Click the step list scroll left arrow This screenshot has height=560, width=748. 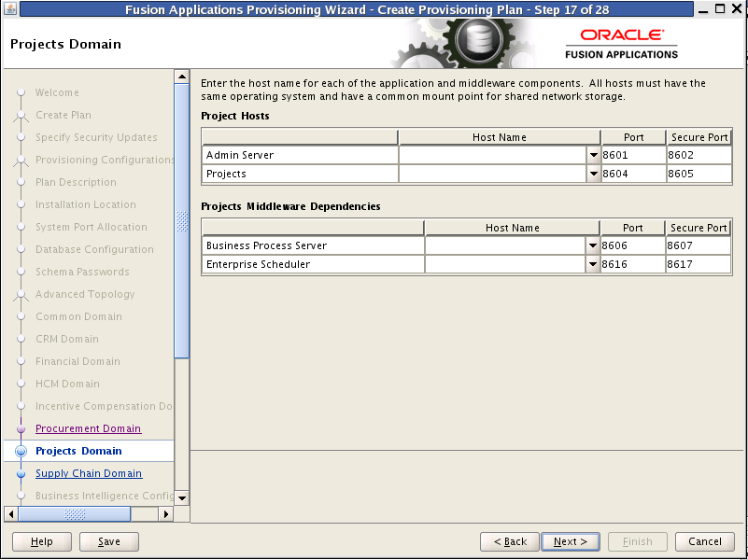click(11, 513)
